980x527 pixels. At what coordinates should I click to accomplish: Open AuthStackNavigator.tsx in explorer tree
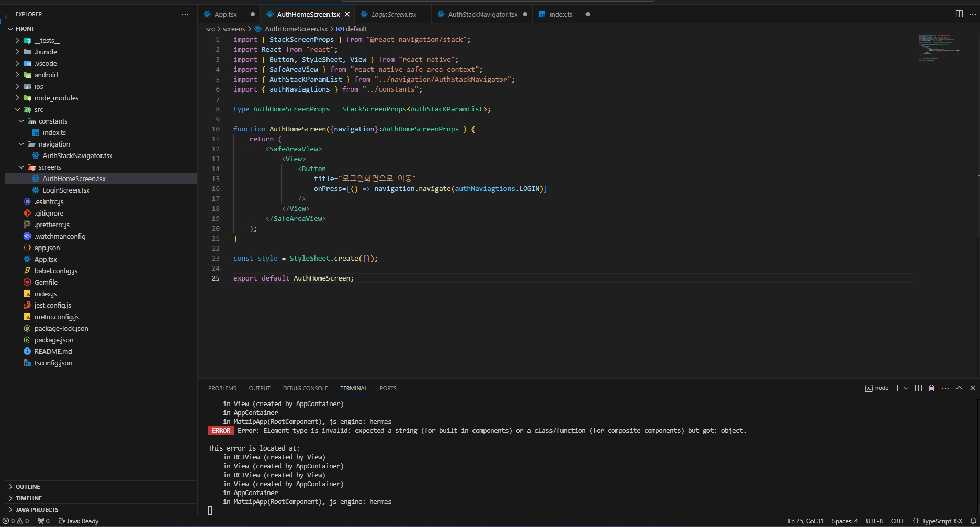[102, 155]
